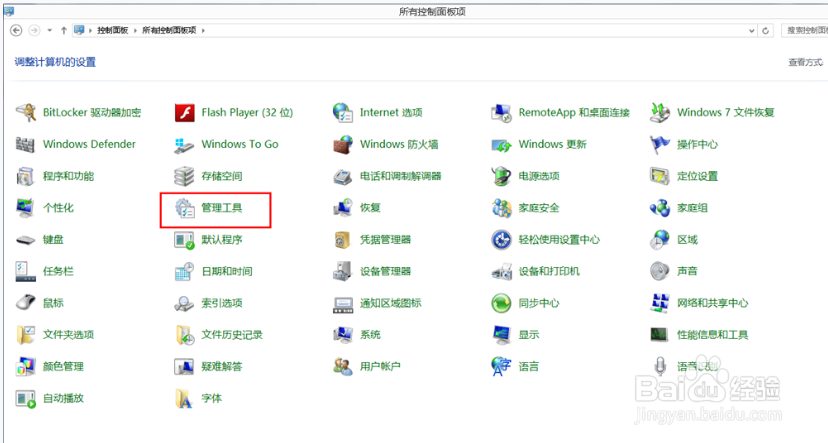Screen dimensions: 828x443
Task: Open the 疑难解答 icon
Action: pyautogui.click(x=184, y=366)
